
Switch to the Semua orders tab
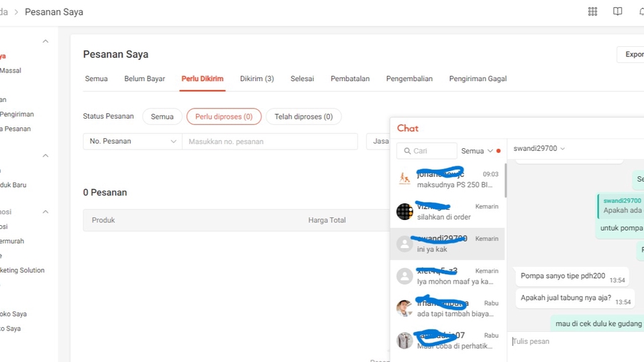pyautogui.click(x=96, y=79)
